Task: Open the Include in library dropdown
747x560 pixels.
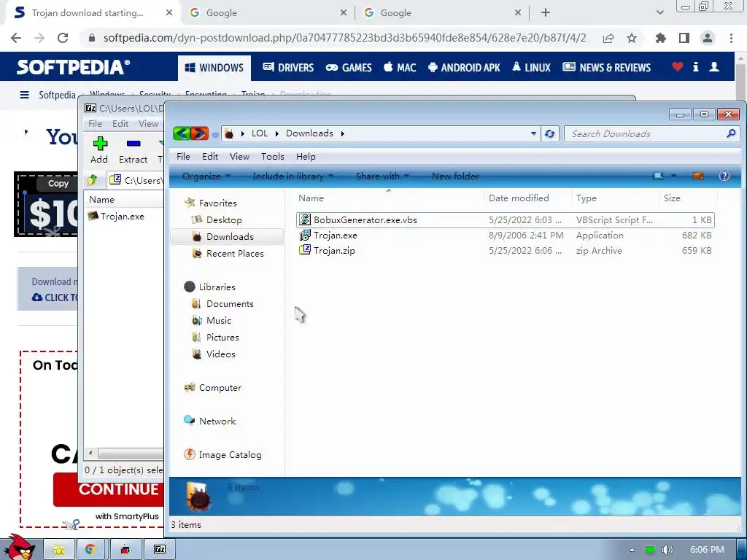Action: 293,176
